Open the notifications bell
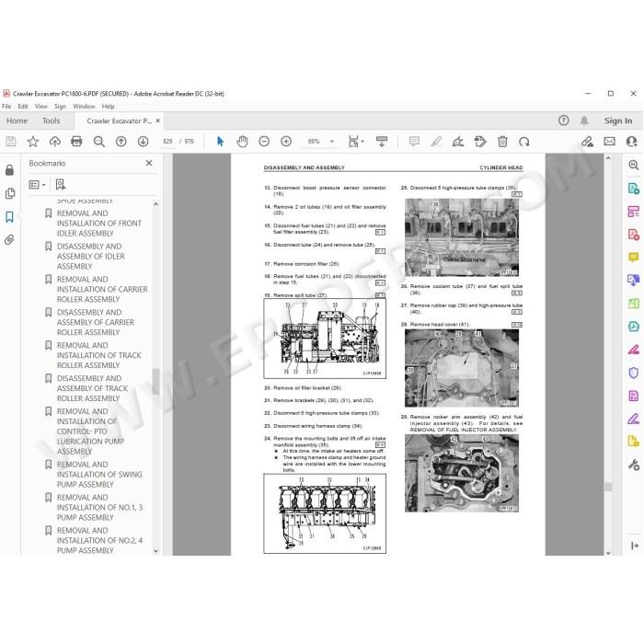 click(584, 121)
